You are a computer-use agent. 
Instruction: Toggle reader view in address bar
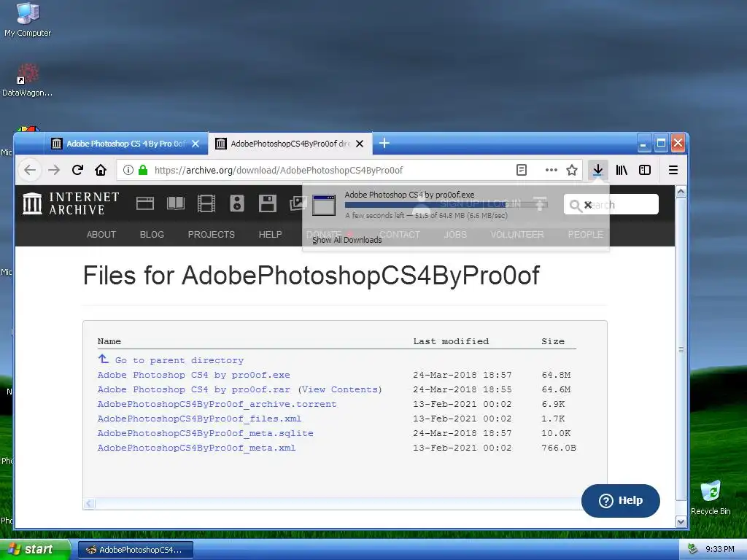pyautogui.click(x=522, y=170)
